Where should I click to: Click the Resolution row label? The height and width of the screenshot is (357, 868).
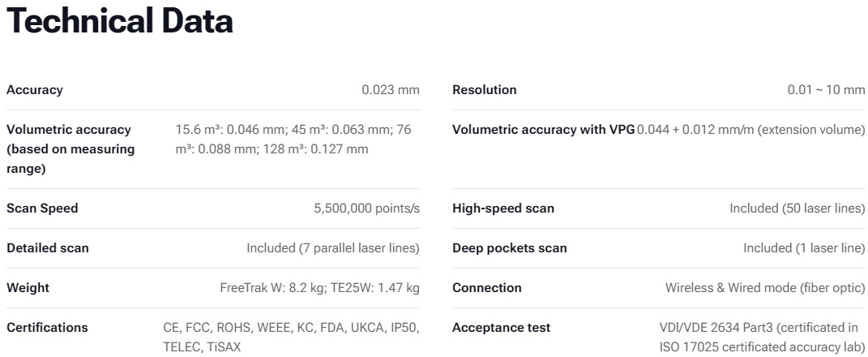pos(484,90)
